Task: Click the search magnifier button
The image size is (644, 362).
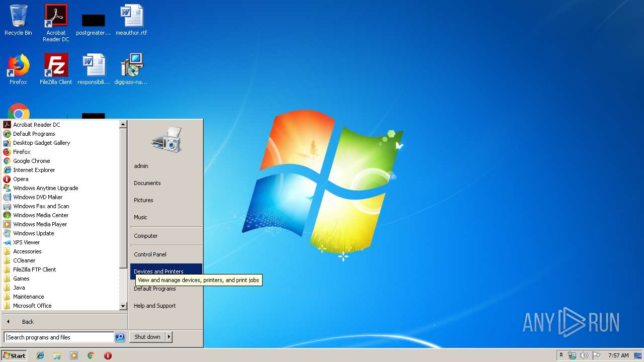Action: click(x=120, y=337)
